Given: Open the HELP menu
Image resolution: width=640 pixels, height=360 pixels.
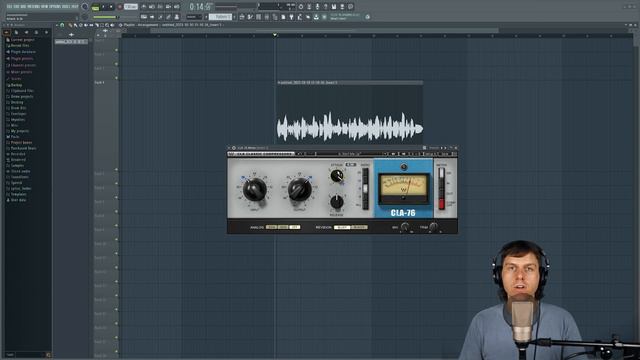Looking at the screenshot, I should 75,7.
